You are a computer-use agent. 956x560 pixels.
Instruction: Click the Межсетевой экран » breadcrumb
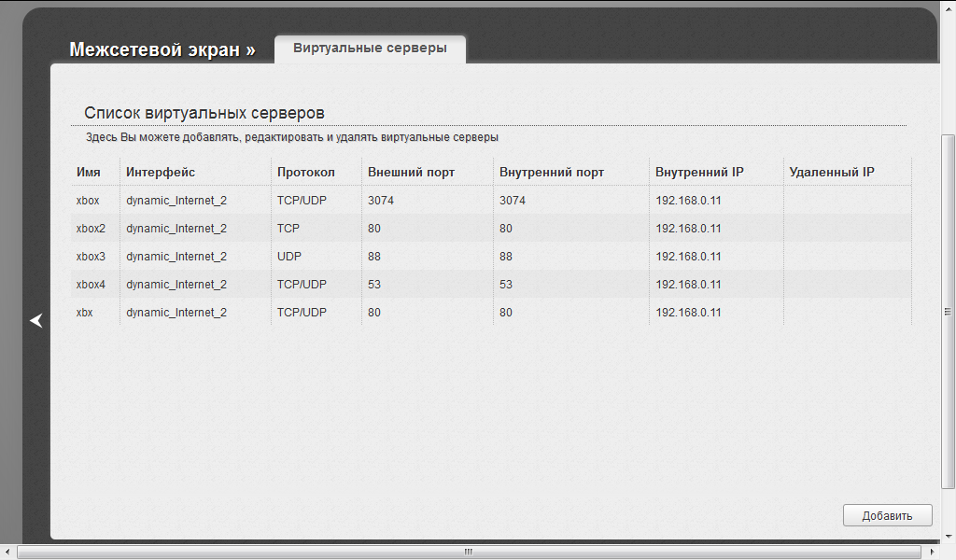[162, 49]
